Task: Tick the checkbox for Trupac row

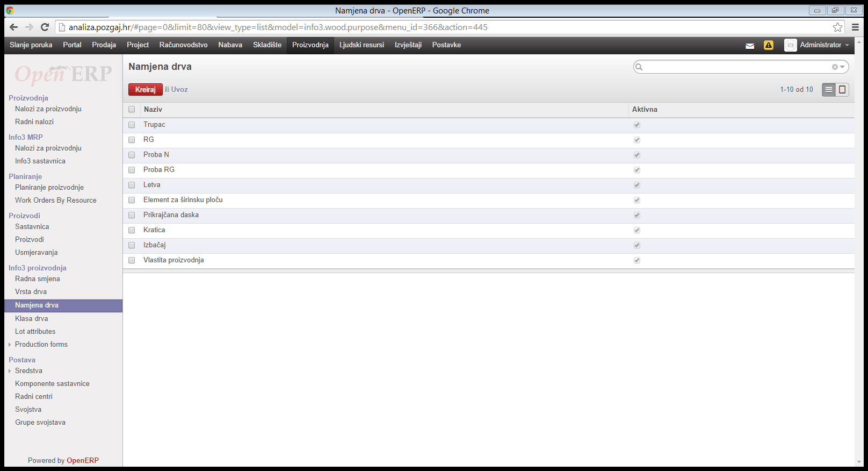Action: tap(132, 125)
